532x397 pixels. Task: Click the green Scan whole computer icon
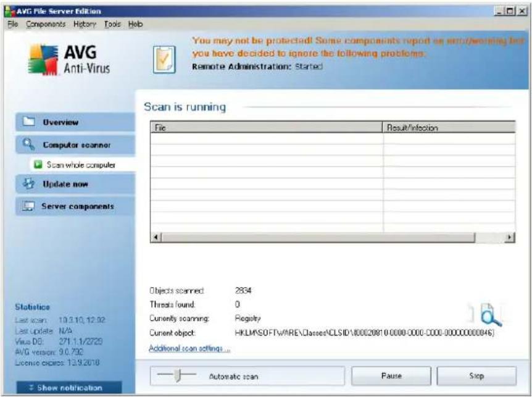tap(38, 165)
